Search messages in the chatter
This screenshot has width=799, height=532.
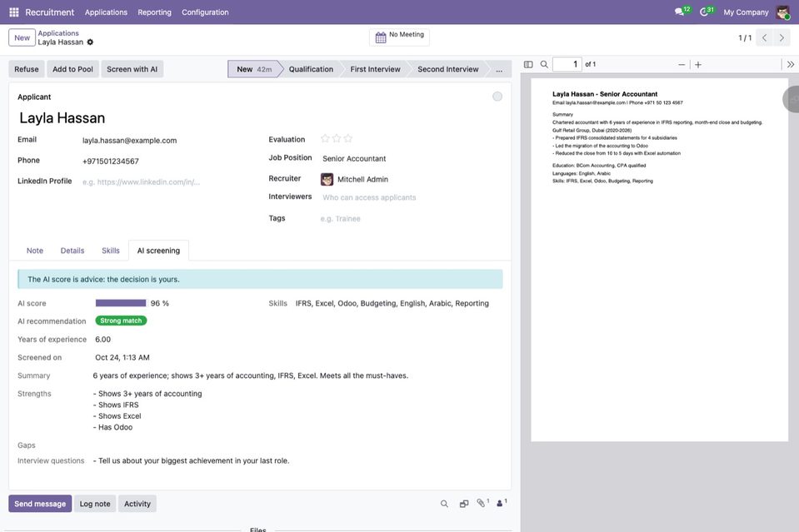(x=444, y=504)
